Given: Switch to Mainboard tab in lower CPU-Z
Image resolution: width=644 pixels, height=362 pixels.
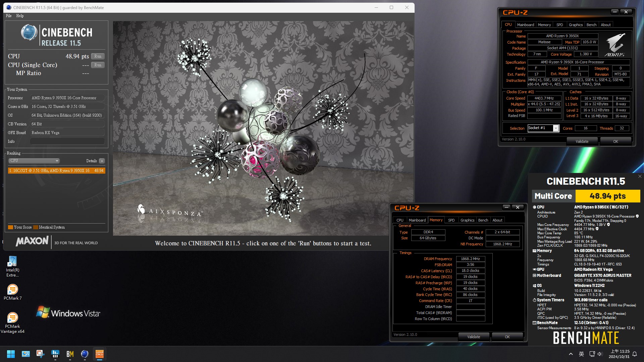Looking at the screenshot, I should pos(417,220).
